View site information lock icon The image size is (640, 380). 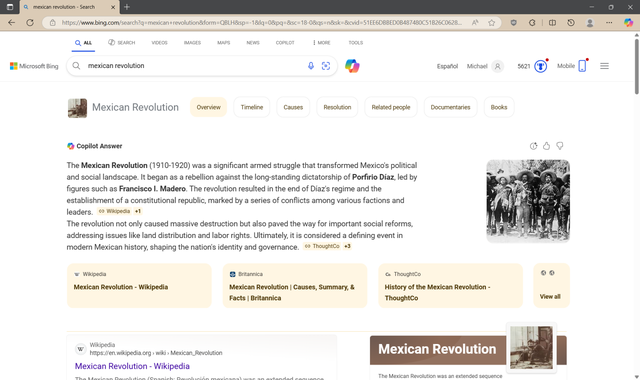(x=53, y=23)
